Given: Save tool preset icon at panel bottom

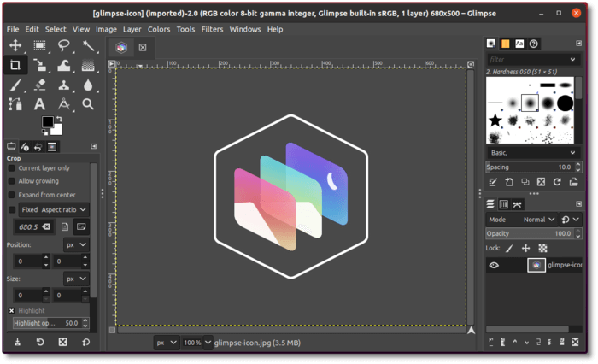Looking at the screenshot, I should (x=18, y=342).
